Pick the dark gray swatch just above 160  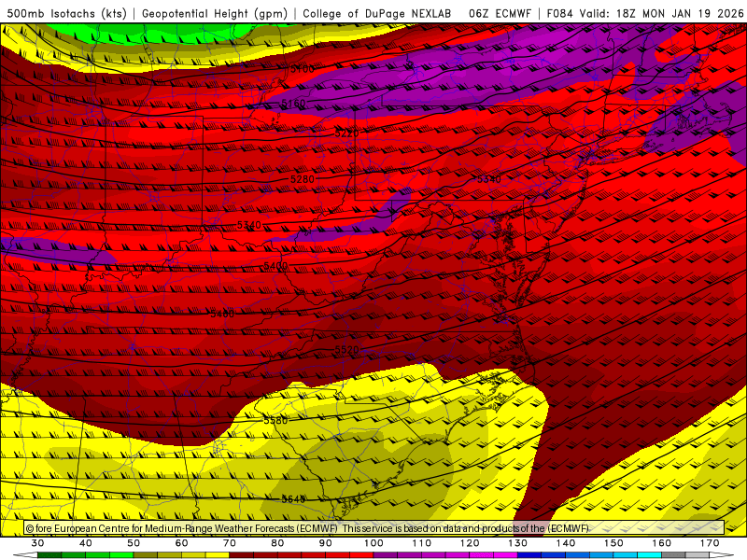tap(673, 555)
